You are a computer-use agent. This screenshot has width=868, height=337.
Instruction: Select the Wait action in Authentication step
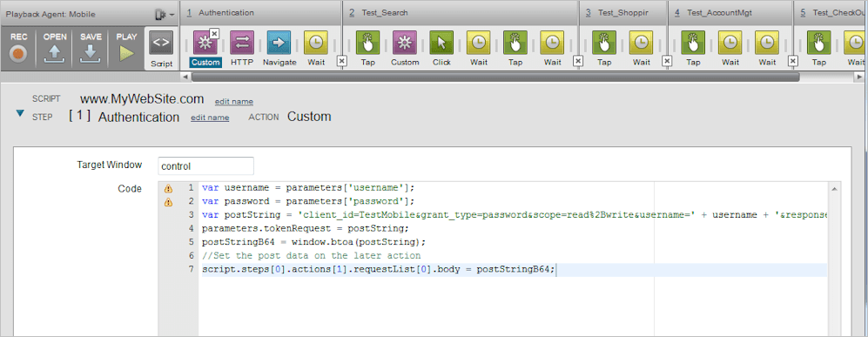point(316,44)
